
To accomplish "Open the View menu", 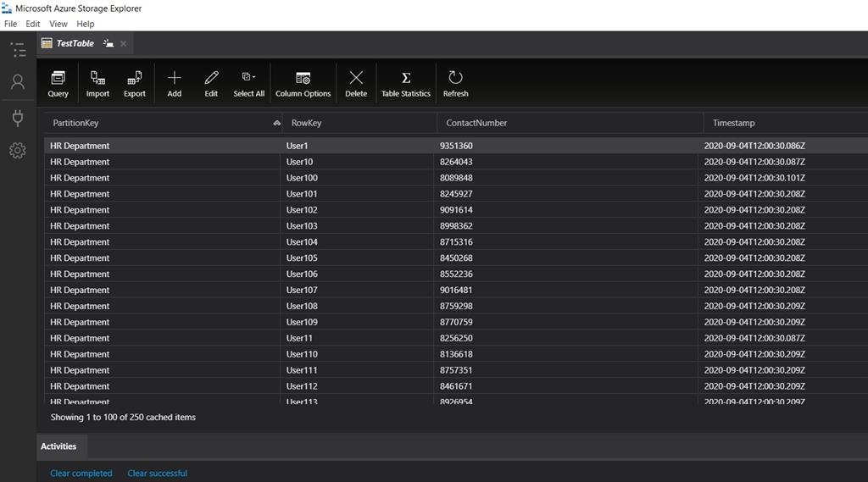I will (58, 24).
